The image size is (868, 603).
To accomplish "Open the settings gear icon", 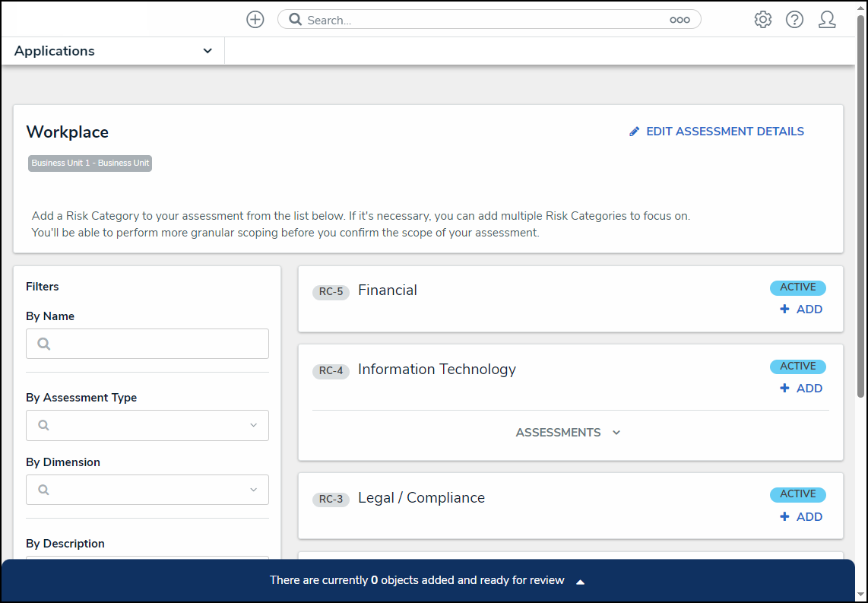I will pyautogui.click(x=762, y=20).
